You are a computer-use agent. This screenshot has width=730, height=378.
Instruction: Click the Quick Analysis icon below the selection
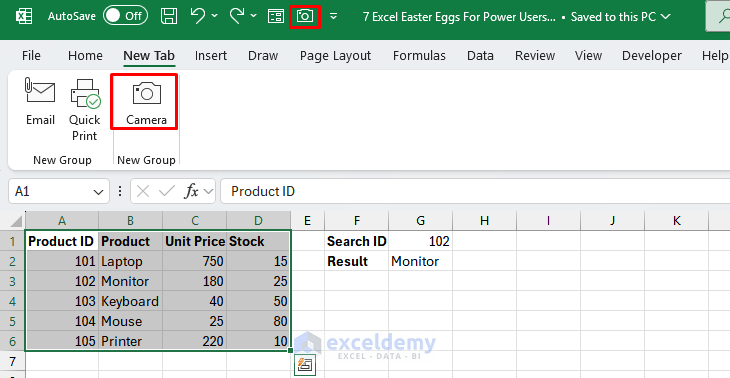(x=305, y=365)
